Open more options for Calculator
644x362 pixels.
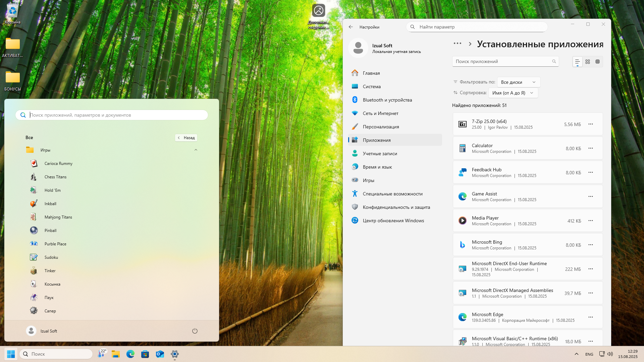(x=591, y=148)
